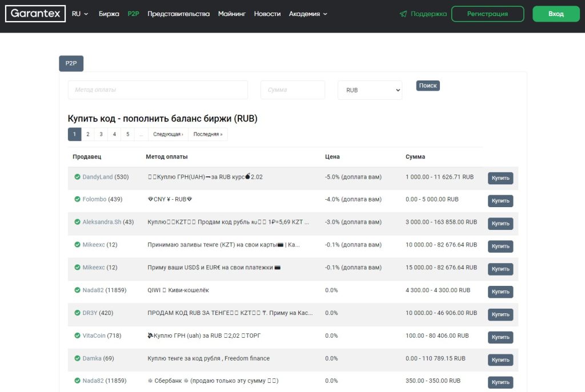Click verified checkmark icon next to DR3Y
585x392 pixels.
77,313
